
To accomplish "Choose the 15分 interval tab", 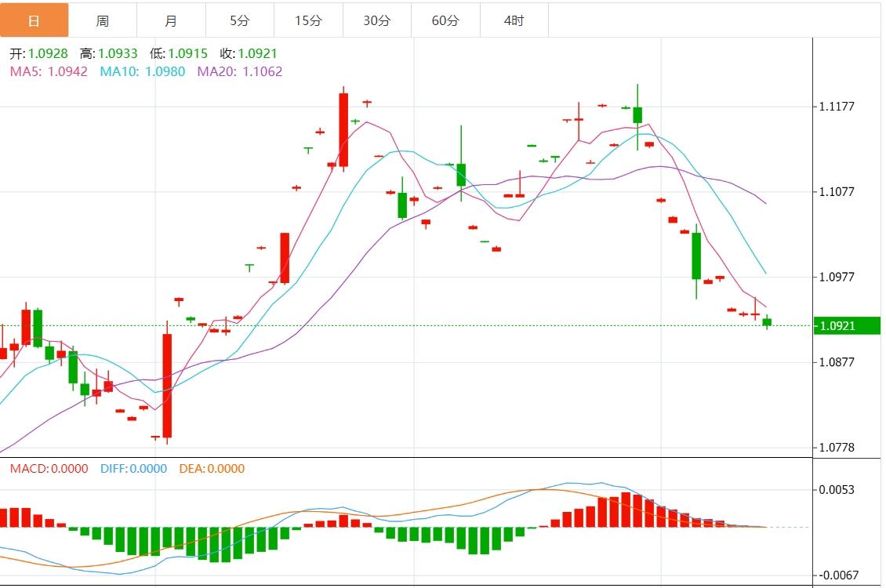I will pos(308,20).
